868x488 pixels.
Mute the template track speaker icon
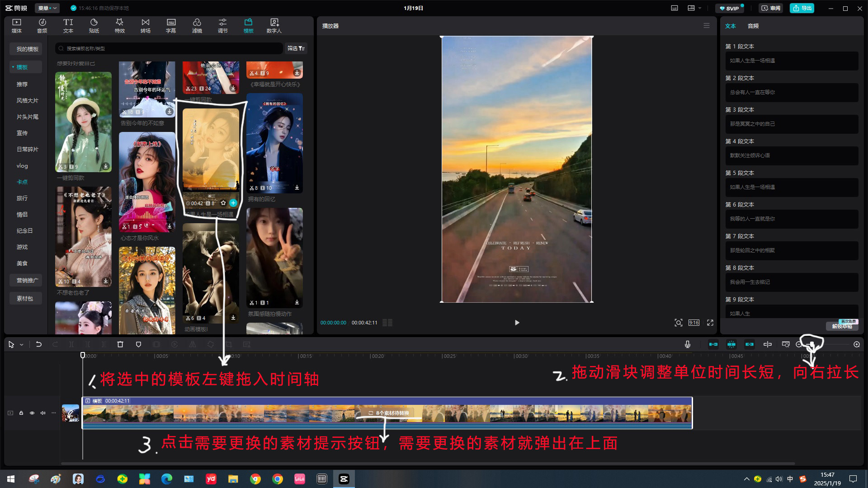coord(43,413)
